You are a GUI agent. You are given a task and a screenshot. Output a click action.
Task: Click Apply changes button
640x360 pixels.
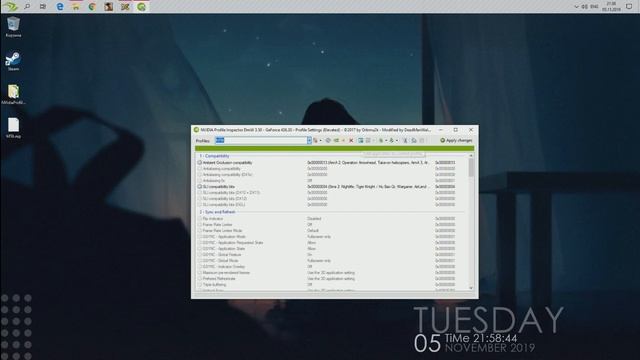(456, 140)
